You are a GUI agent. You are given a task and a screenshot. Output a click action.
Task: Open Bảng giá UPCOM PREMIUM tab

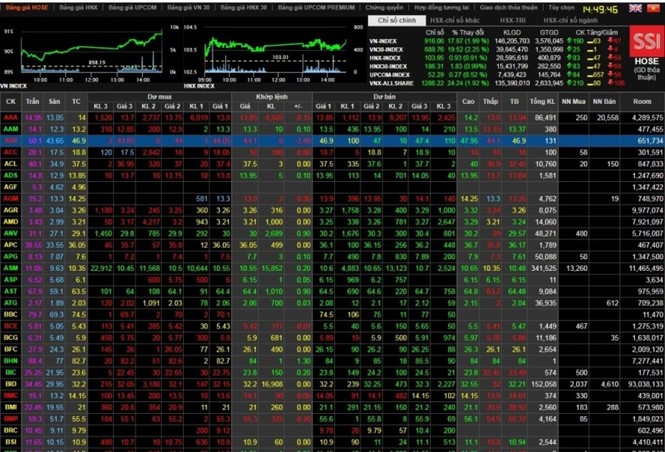tap(316, 8)
